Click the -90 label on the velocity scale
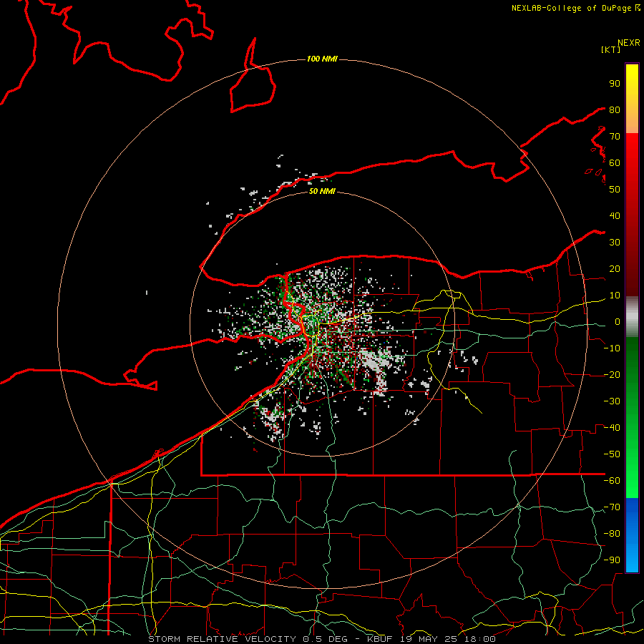 [612, 560]
